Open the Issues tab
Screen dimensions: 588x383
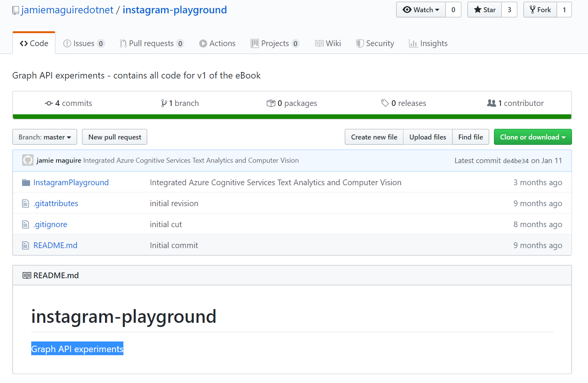tap(84, 43)
